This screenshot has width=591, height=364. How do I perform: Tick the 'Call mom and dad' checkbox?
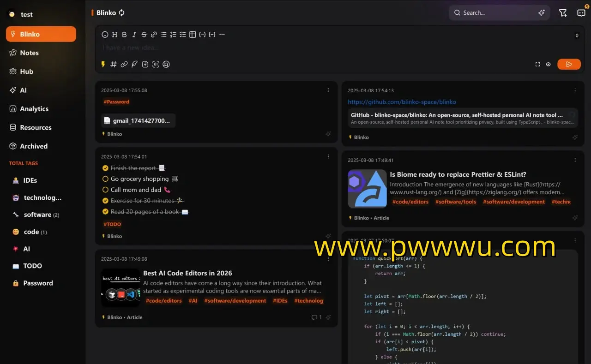coord(105,190)
